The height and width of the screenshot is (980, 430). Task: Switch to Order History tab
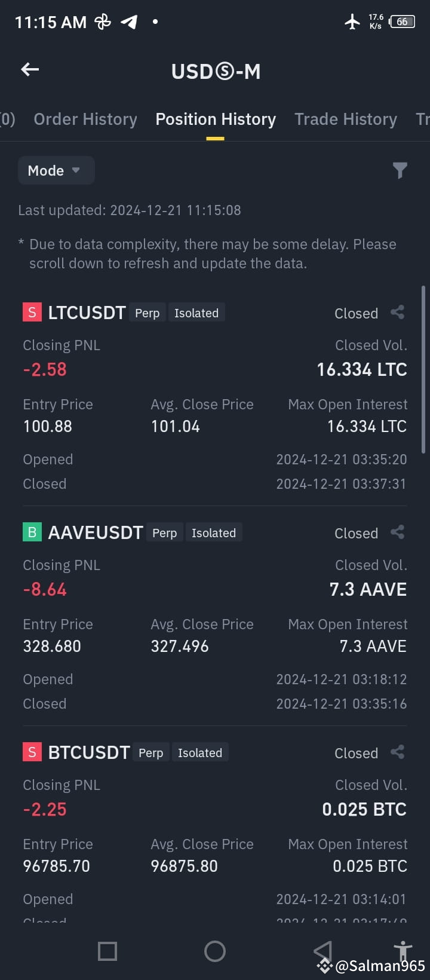pos(85,120)
